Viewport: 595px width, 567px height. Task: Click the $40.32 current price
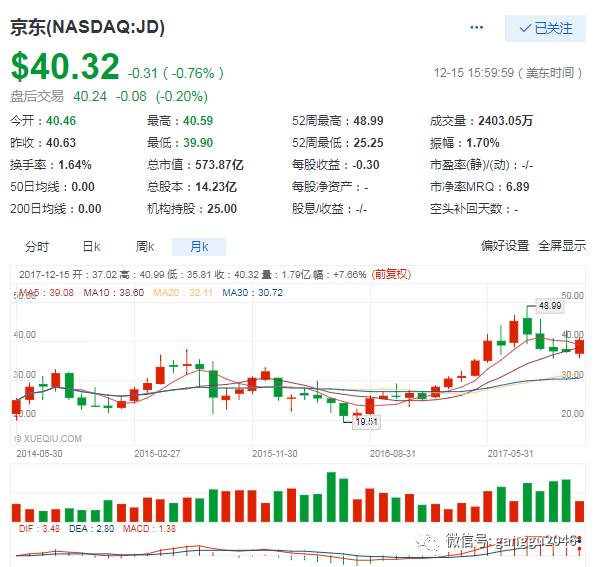[65, 66]
